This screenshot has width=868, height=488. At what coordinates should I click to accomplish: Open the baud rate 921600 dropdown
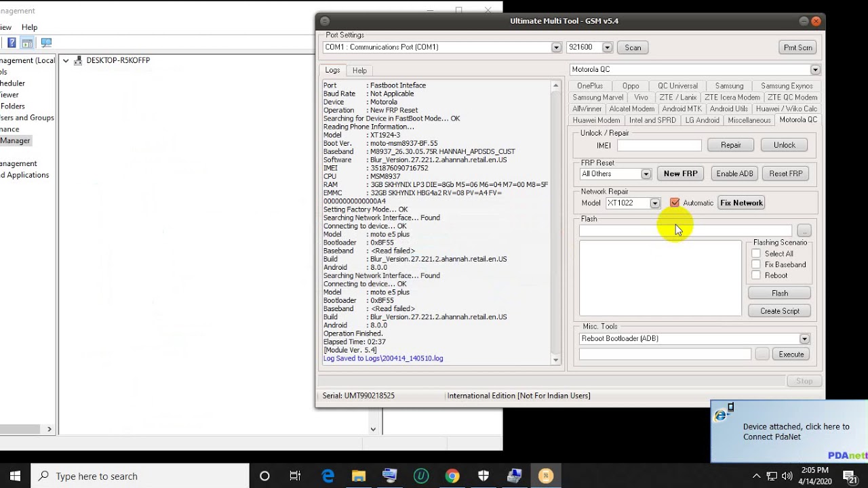(x=607, y=47)
